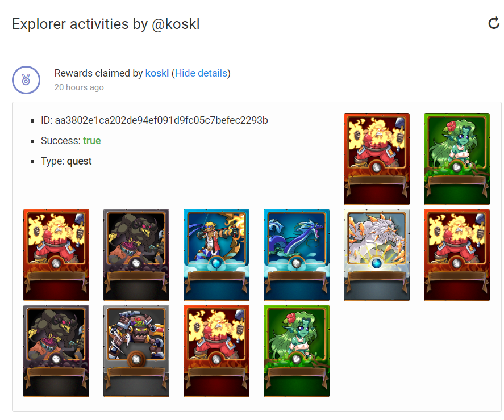The height and width of the screenshot is (420, 504).
Task: Click the 'quest' type value
Action: (79, 161)
